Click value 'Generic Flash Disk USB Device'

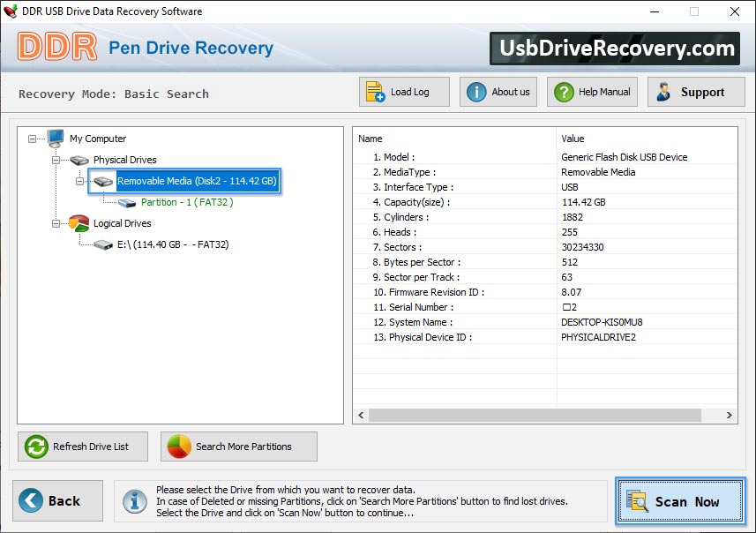(x=625, y=157)
